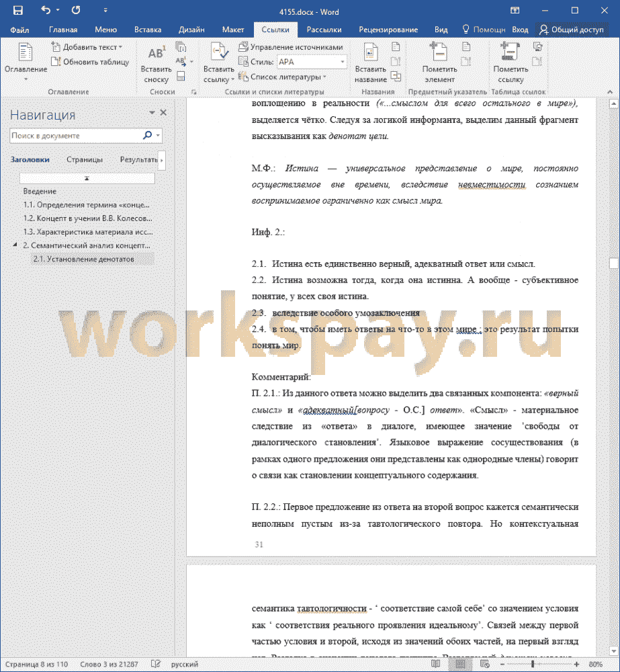
Task: Open Управление источниками
Action: pos(291,47)
